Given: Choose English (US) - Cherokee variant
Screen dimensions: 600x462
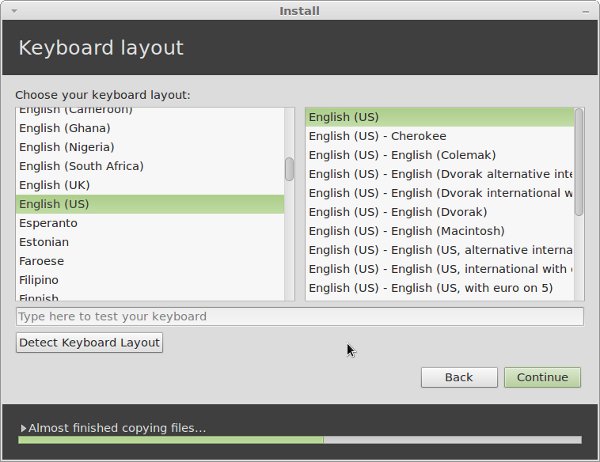Looking at the screenshot, I should pyautogui.click(x=377, y=136).
